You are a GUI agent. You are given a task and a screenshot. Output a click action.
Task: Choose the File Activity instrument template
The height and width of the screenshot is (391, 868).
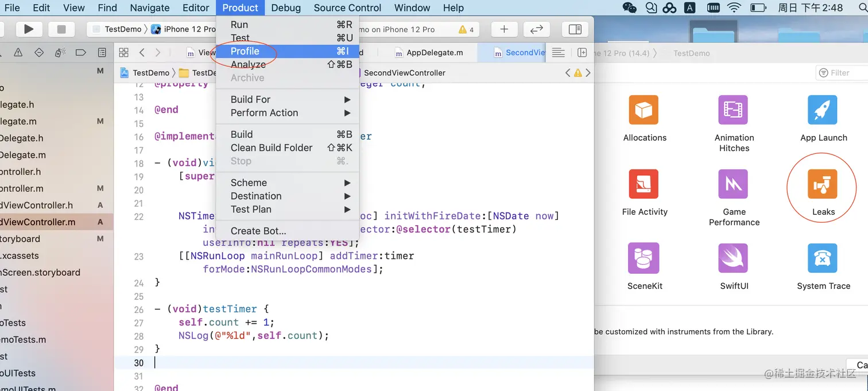pyautogui.click(x=645, y=192)
